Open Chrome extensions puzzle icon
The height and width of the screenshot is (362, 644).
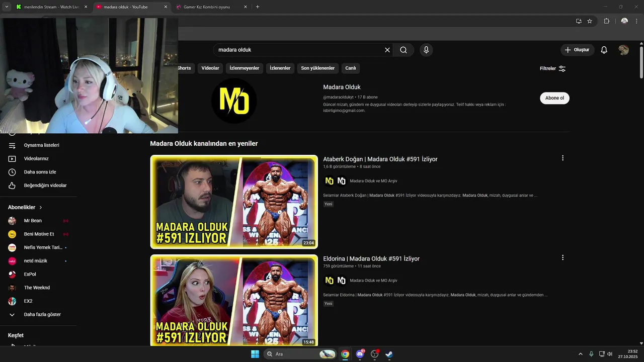pyautogui.click(x=606, y=21)
